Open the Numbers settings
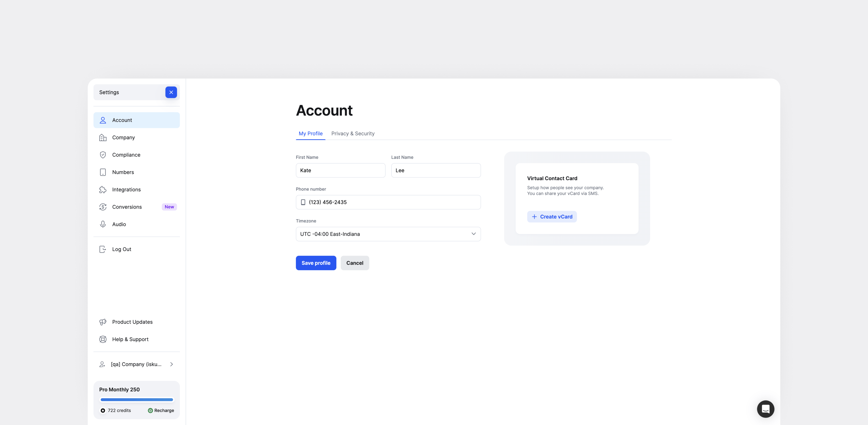This screenshot has width=868, height=425. click(x=136, y=172)
